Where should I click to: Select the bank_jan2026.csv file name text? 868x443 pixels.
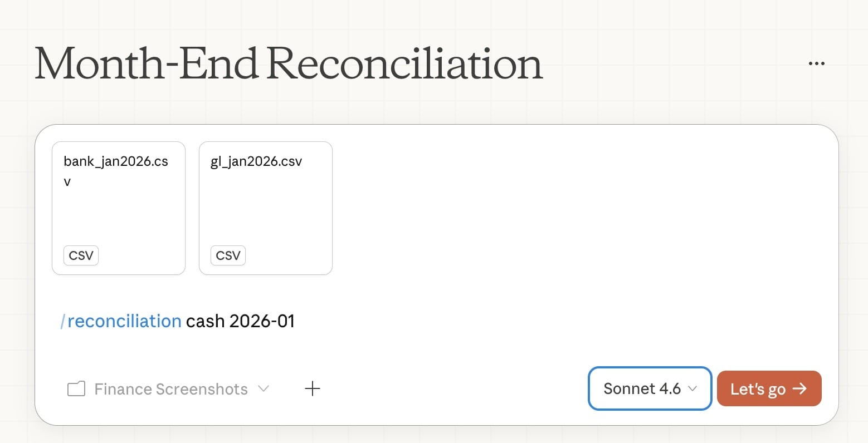tap(114, 161)
